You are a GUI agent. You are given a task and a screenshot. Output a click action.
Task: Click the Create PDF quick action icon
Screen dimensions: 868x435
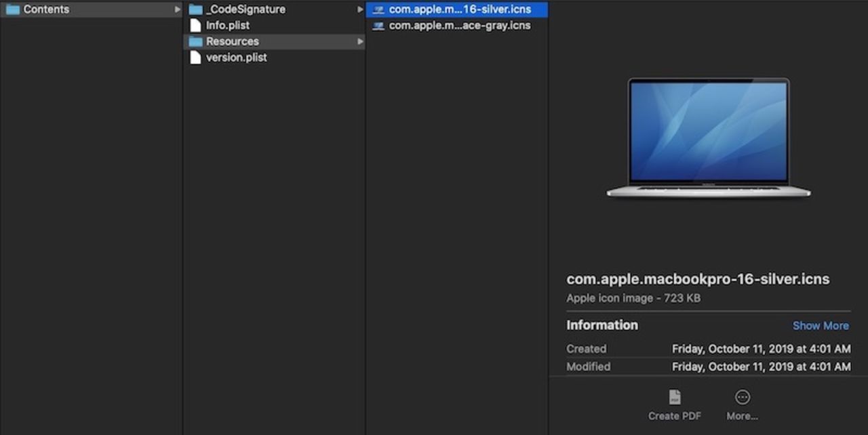tap(674, 397)
